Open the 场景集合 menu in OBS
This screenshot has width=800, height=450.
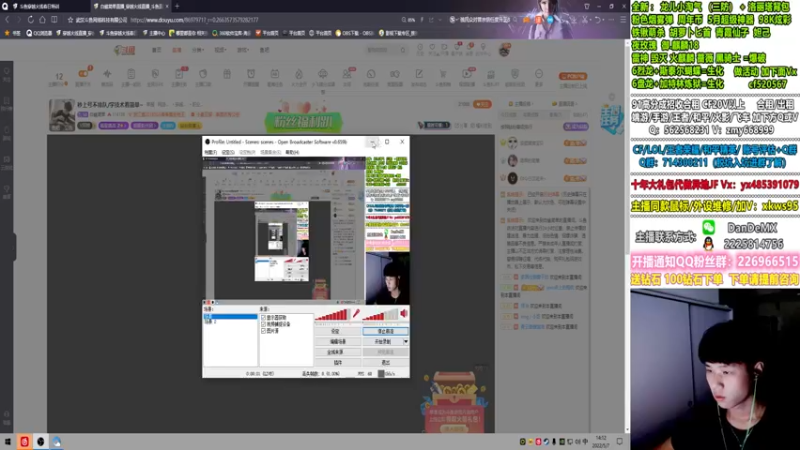point(270,152)
